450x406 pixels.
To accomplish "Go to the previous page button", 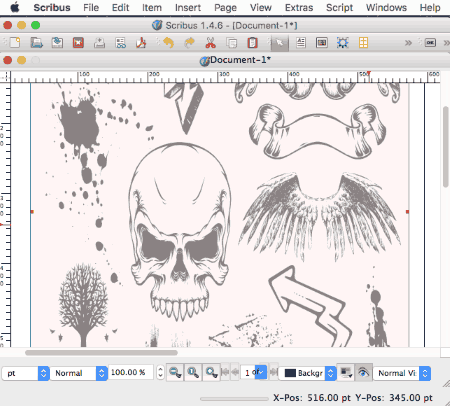I will click(x=235, y=372).
